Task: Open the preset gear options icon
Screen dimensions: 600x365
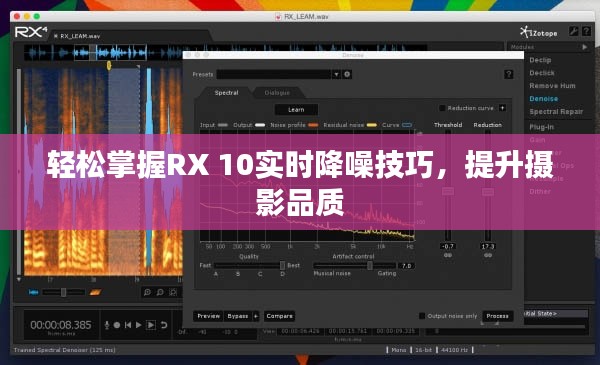Action: (x=347, y=74)
